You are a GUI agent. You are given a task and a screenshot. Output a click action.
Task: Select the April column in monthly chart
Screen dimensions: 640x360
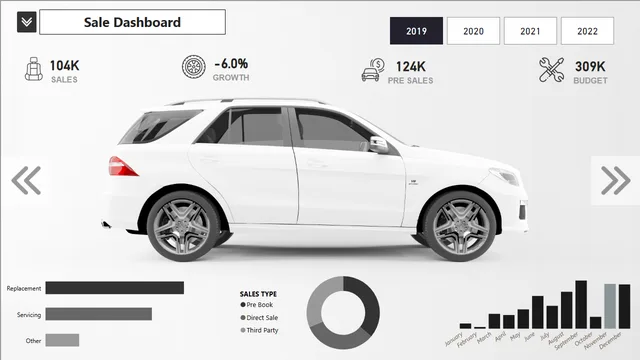(509, 322)
